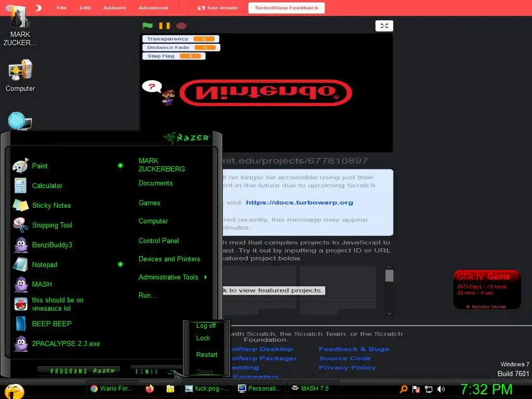Open the Advanced menu
This screenshot has height=399, width=532.
153,7
